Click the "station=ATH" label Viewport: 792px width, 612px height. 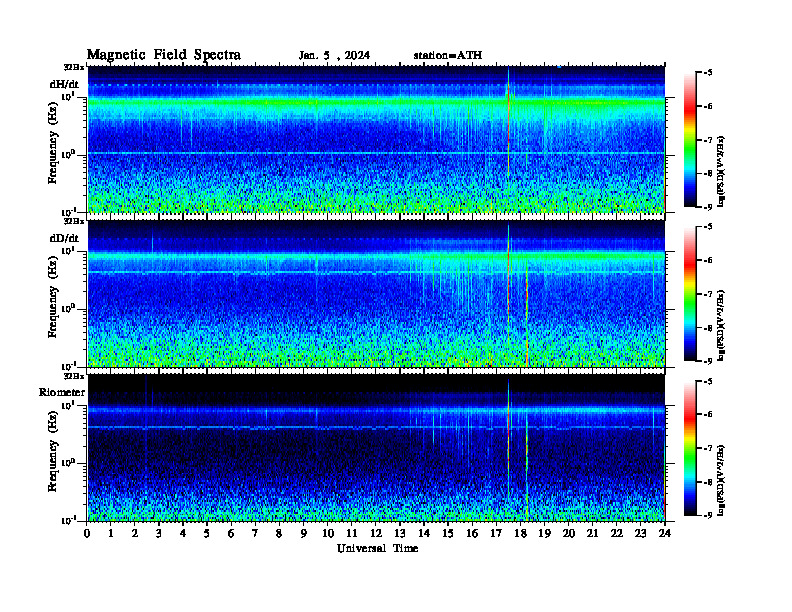point(448,55)
